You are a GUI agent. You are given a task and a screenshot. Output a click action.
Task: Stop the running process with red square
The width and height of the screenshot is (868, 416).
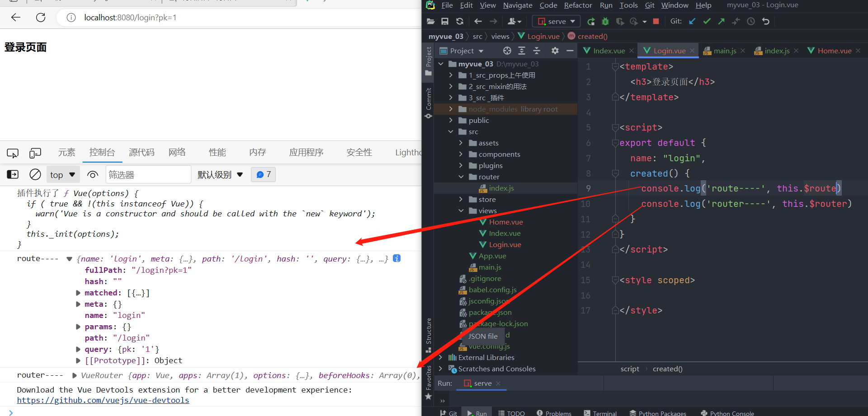(x=656, y=21)
